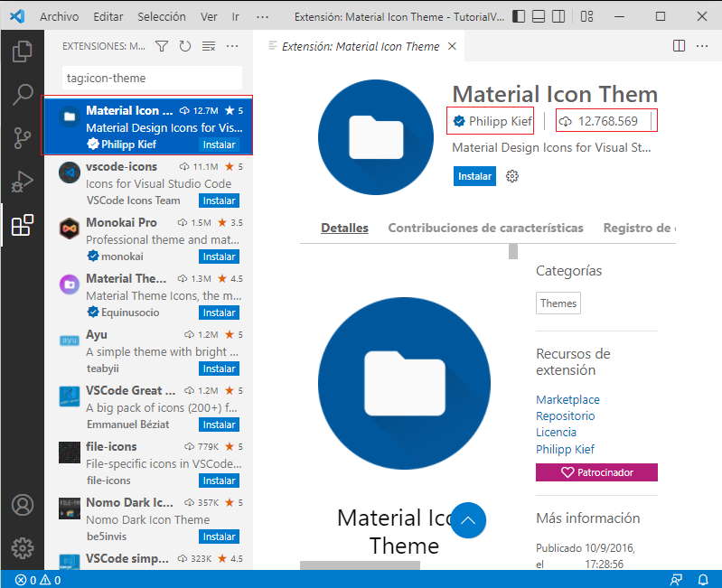The height and width of the screenshot is (588, 722).
Task: Focus the tag:icon-theme search box
Action: tap(152, 78)
